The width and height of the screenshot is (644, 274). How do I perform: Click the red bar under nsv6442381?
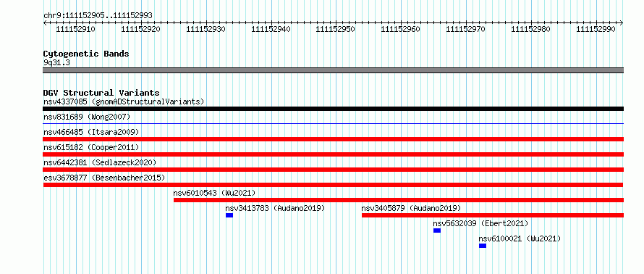tap(334, 170)
